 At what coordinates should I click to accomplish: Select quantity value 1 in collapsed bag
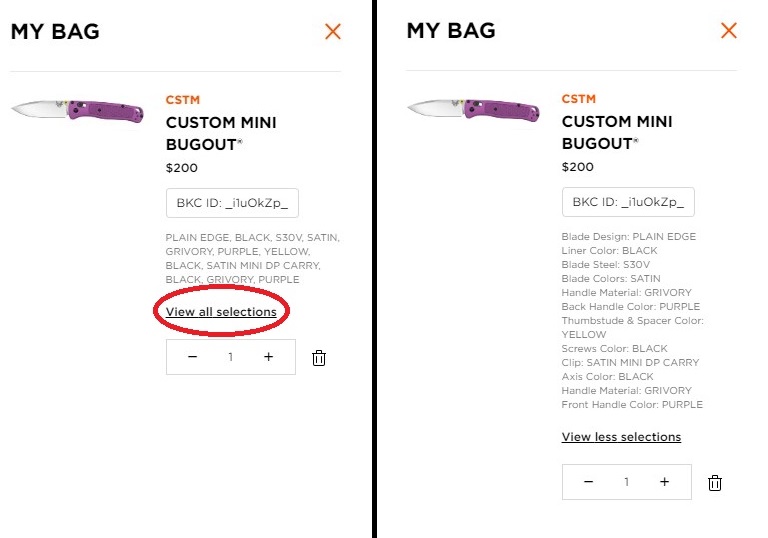(x=230, y=357)
